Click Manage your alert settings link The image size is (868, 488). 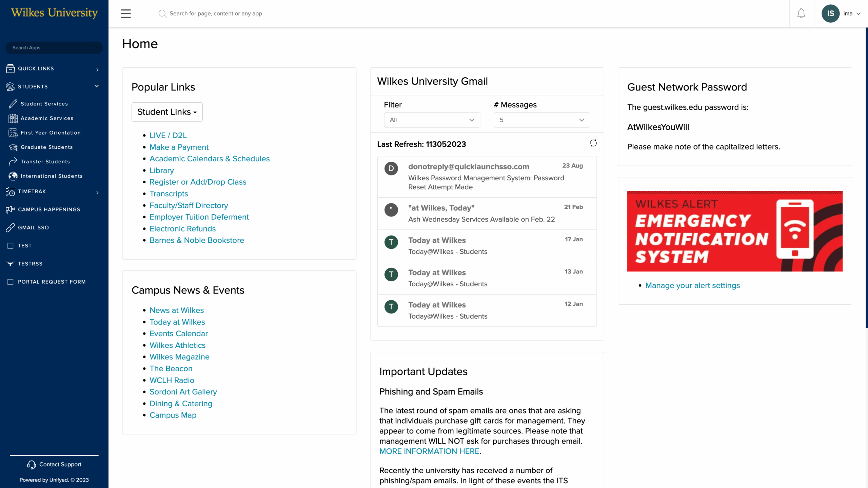(692, 285)
